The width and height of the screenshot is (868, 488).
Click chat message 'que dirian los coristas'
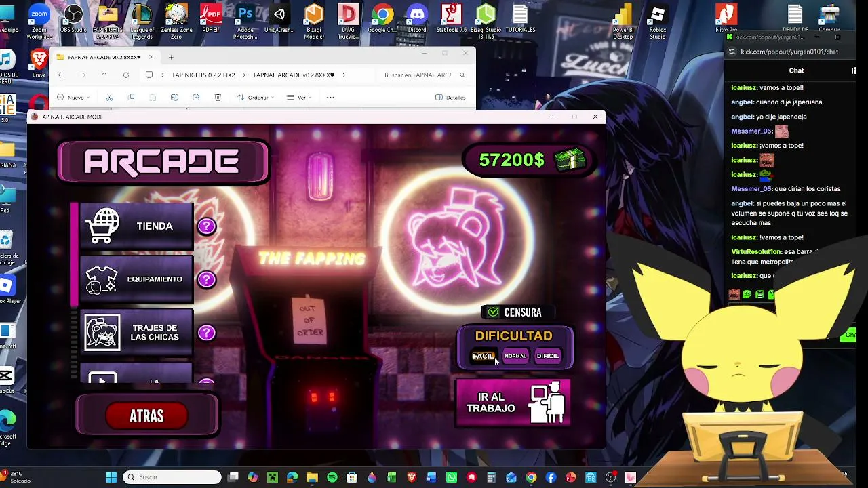807,189
